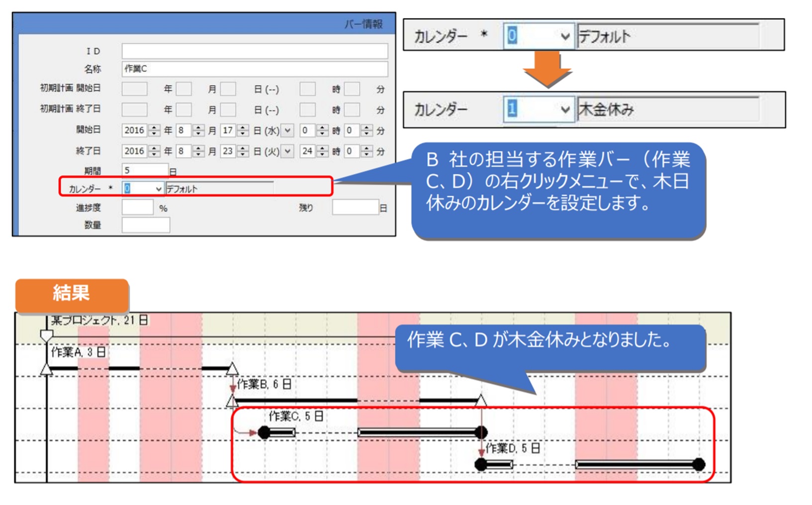Click the 初期計画 開始日 minute field
The image size is (812, 505).
click(x=352, y=89)
